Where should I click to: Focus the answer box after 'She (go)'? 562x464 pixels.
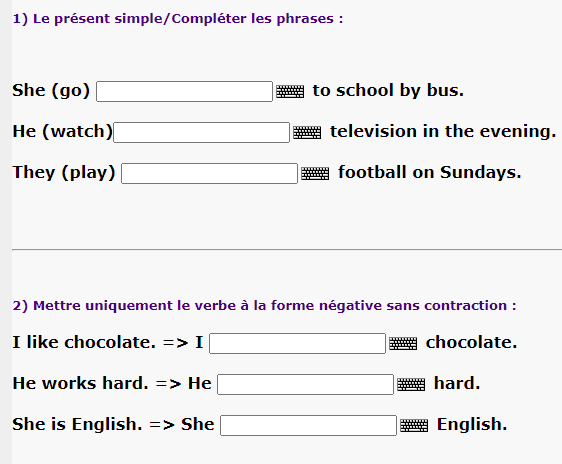tap(184, 91)
